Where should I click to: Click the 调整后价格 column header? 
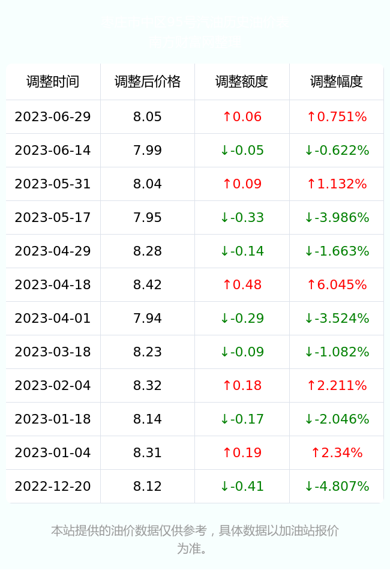[x=148, y=82]
